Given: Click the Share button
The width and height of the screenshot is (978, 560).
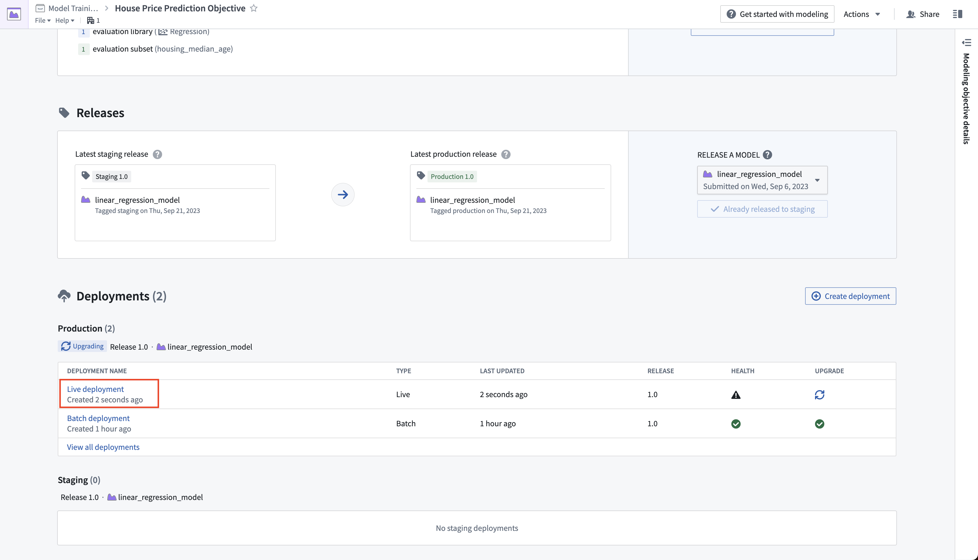Looking at the screenshot, I should click(923, 14).
